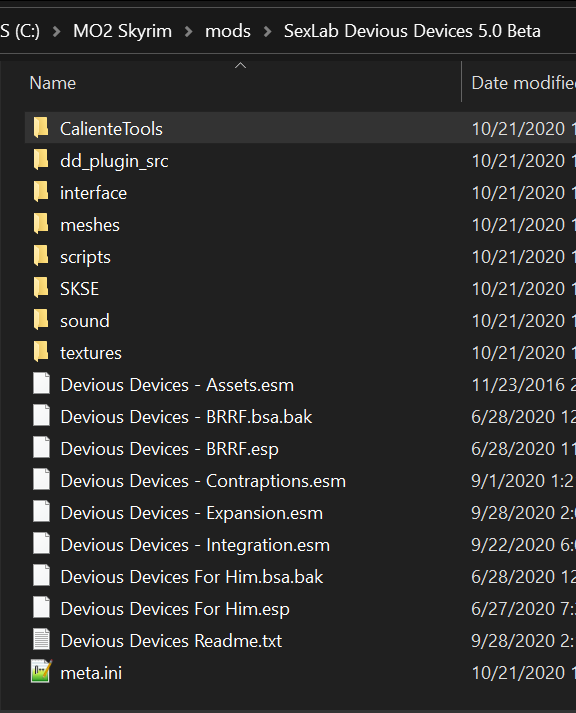Click the 9/22/2020 date of Integration.esm

pos(523,545)
